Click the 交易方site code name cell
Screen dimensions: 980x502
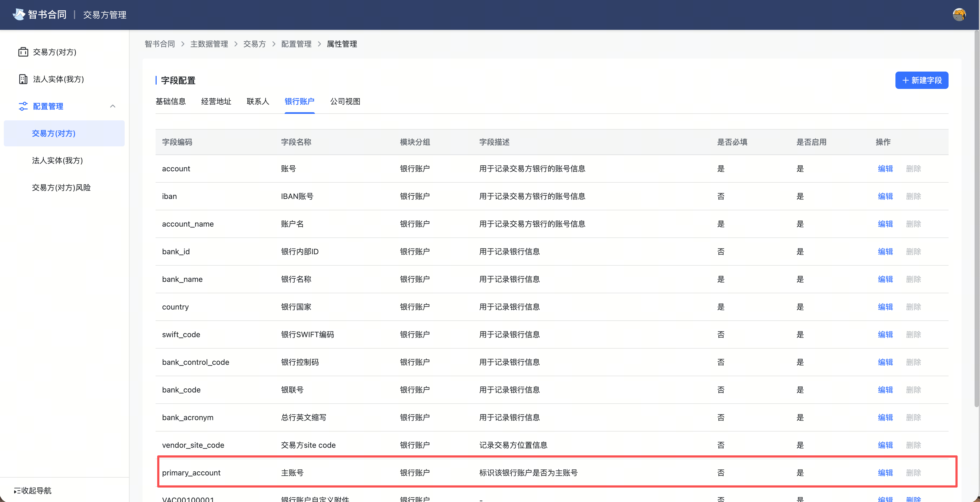pos(308,445)
